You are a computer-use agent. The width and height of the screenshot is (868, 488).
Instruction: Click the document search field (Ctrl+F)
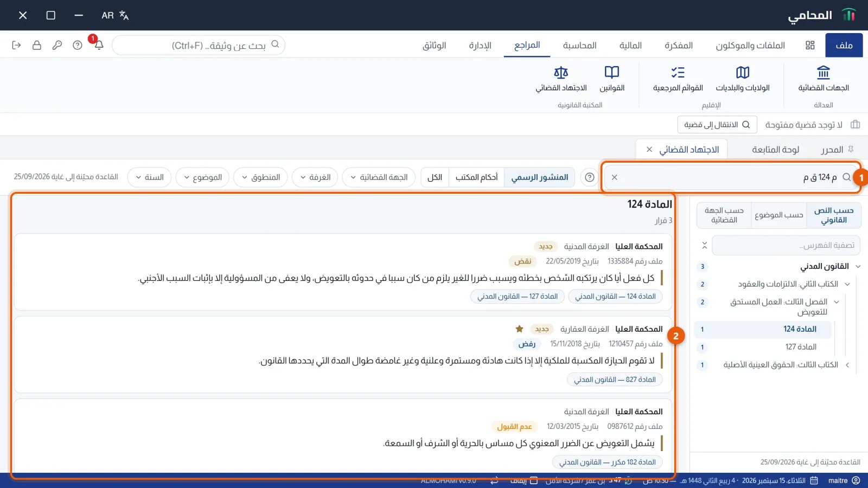coord(199,45)
